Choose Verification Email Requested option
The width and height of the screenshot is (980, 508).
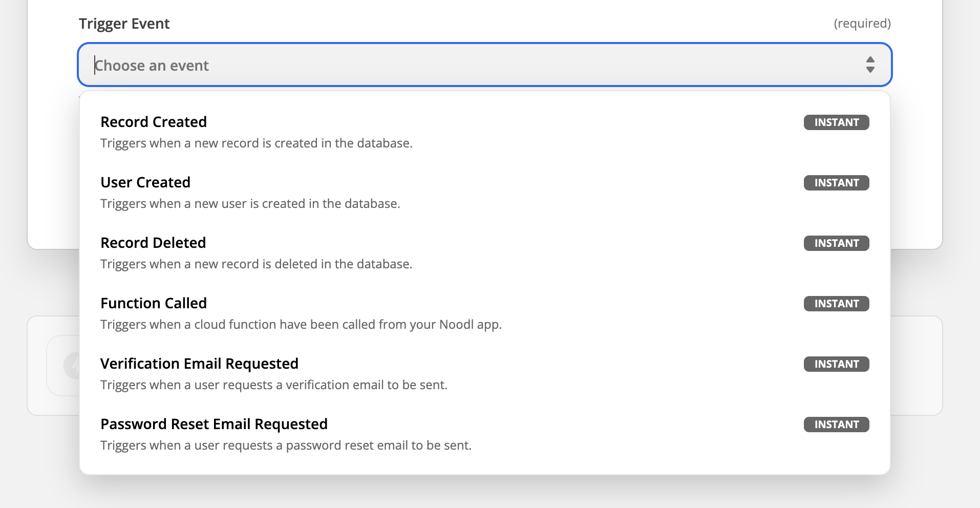tap(199, 364)
